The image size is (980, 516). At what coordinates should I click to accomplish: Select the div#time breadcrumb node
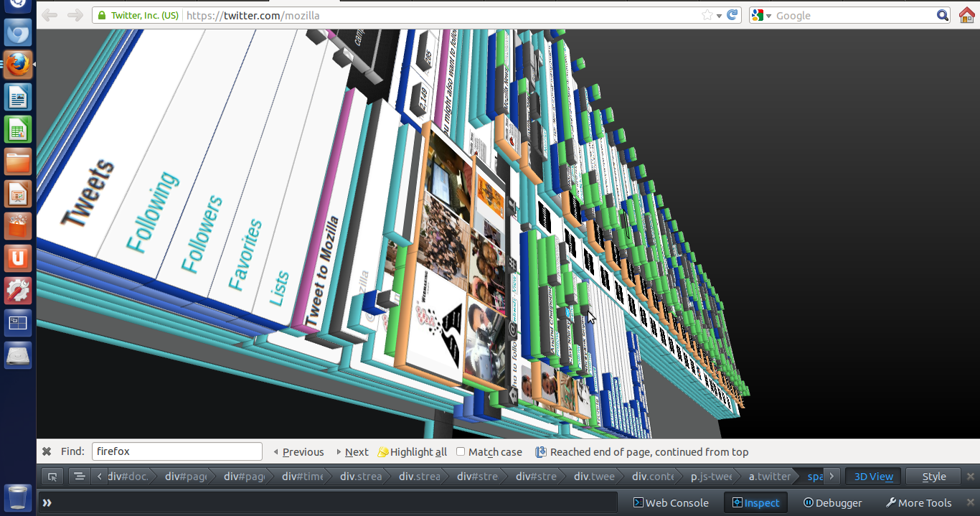[303, 477]
